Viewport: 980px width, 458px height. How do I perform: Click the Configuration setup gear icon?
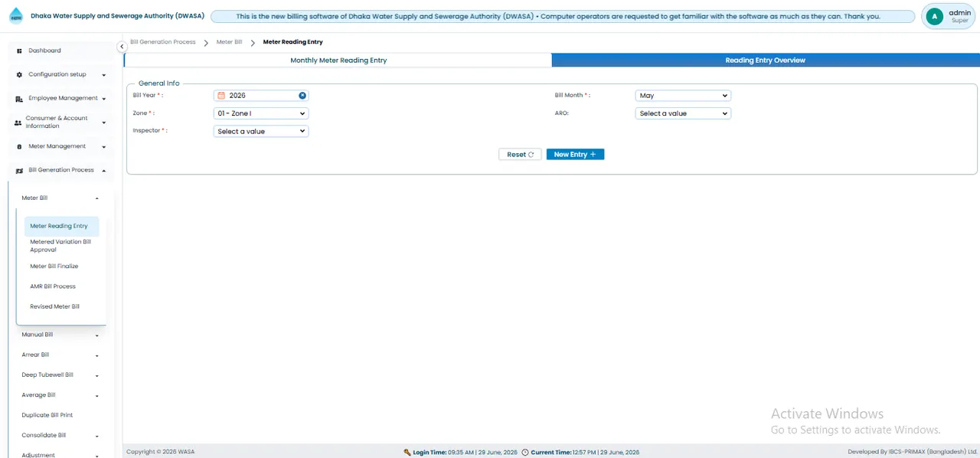click(x=19, y=74)
